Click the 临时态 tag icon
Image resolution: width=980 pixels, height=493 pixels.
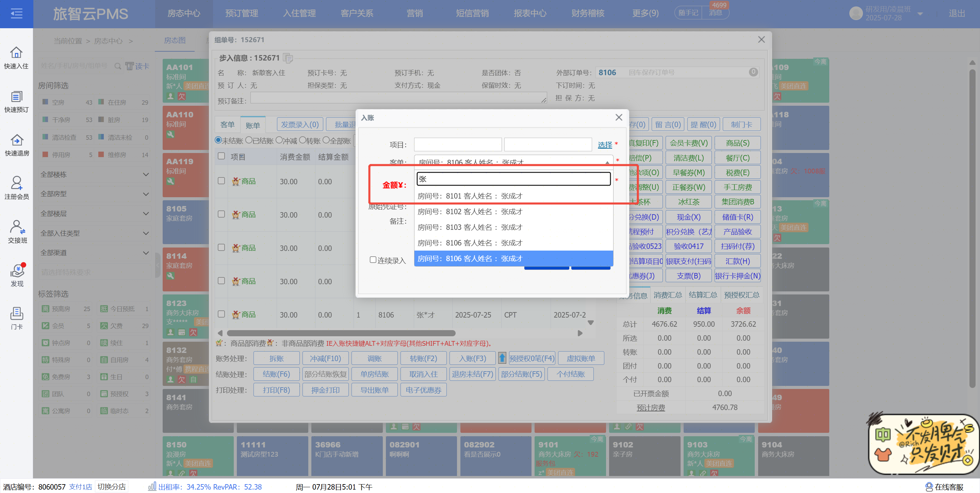pos(104,411)
